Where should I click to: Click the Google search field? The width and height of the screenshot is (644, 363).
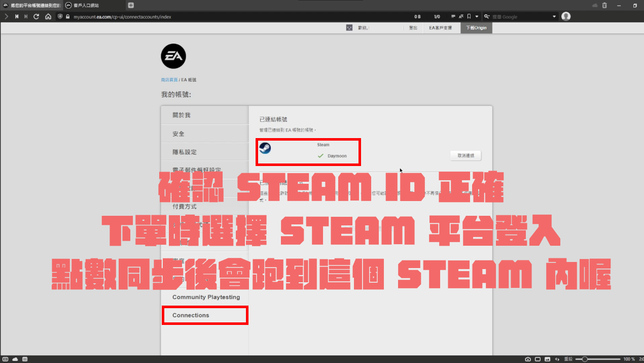click(521, 17)
